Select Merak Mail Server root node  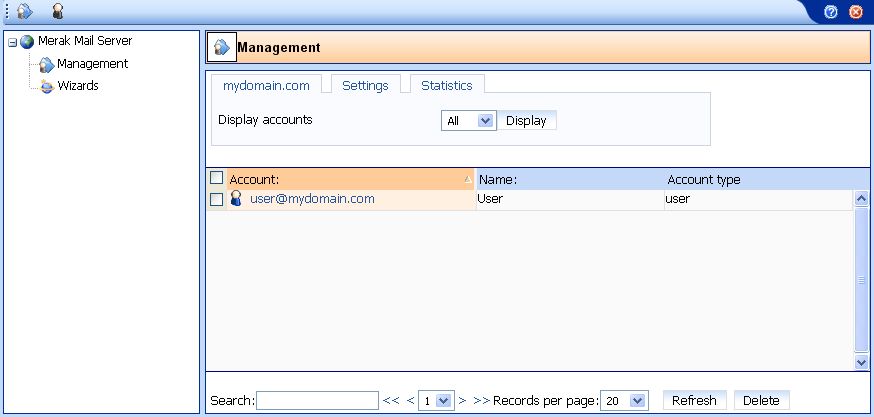coord(85,41)
